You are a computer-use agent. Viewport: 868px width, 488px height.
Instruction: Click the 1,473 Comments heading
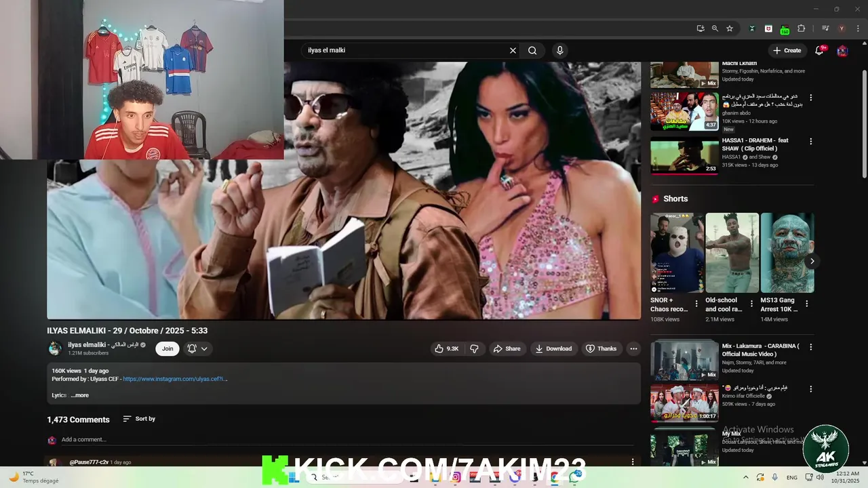tap(78, 420)
